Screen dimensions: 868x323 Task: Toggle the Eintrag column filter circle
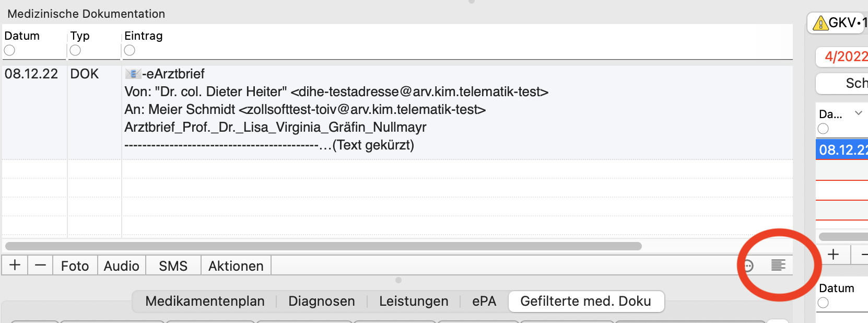click(x=130, y=51)
